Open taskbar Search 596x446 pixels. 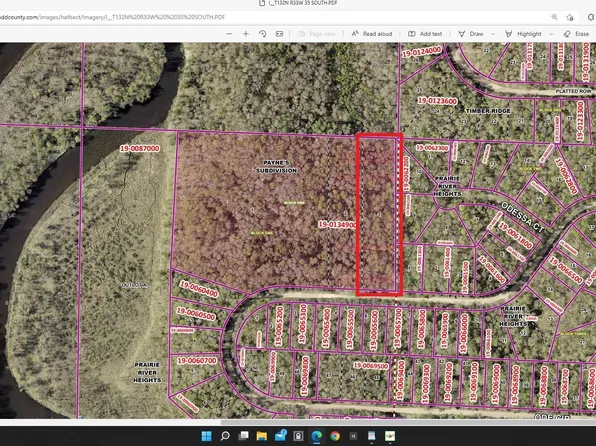[225, 436]
